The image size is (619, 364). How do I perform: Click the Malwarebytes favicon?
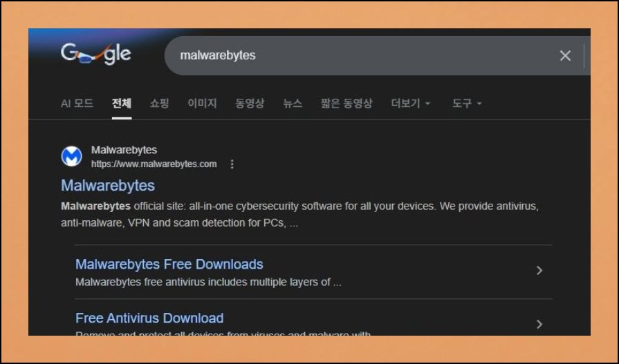pyautogui.click(x=71, y=156)
